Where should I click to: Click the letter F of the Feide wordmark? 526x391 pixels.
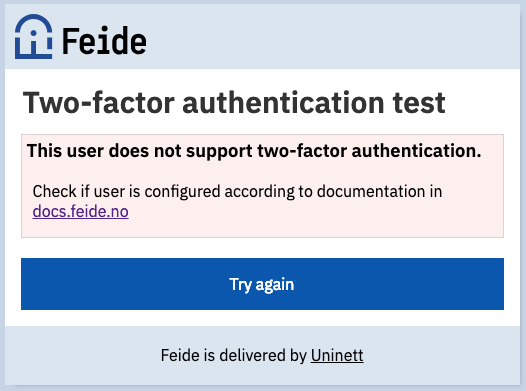click(70, 41)
